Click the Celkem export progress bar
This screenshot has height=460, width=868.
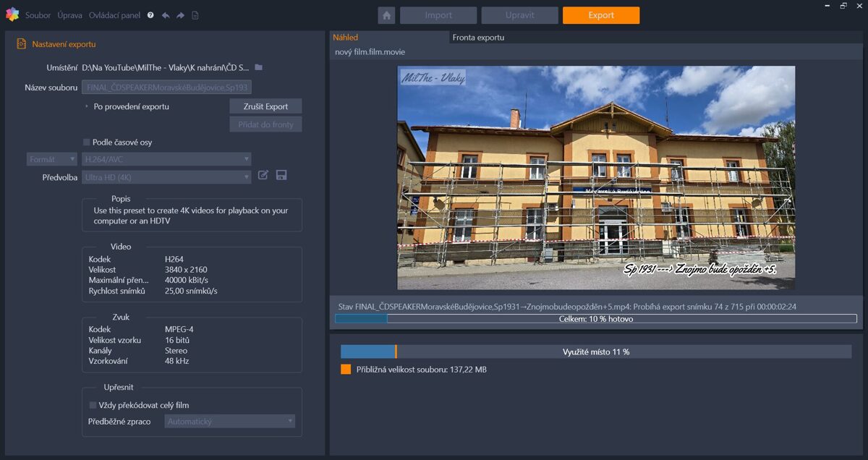595,319
